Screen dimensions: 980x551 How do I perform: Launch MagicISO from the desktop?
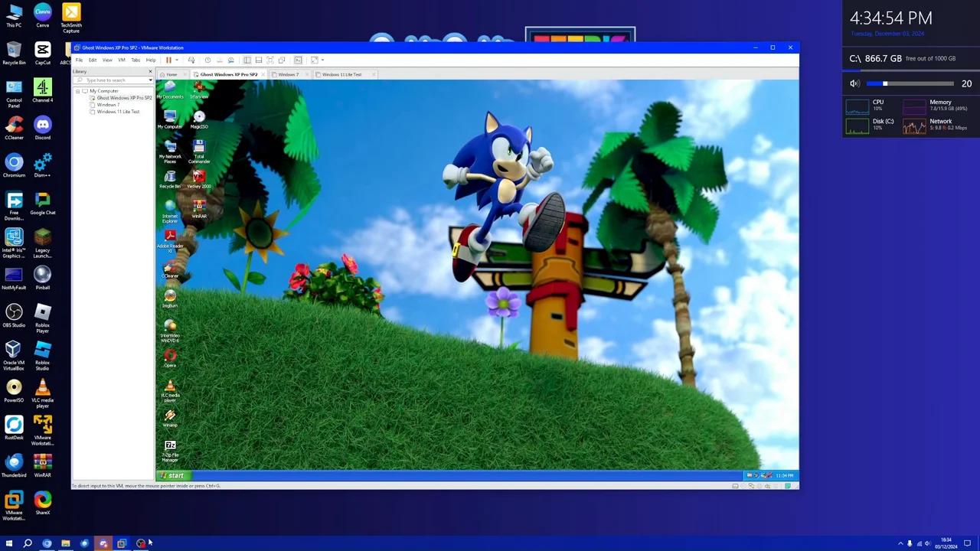pos(198,116)
